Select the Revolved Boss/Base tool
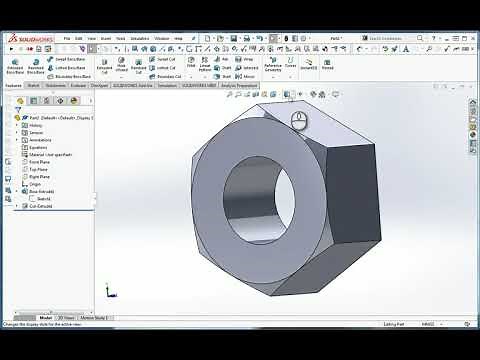Viewport: 480px width, 360px height. click(36, 66)
